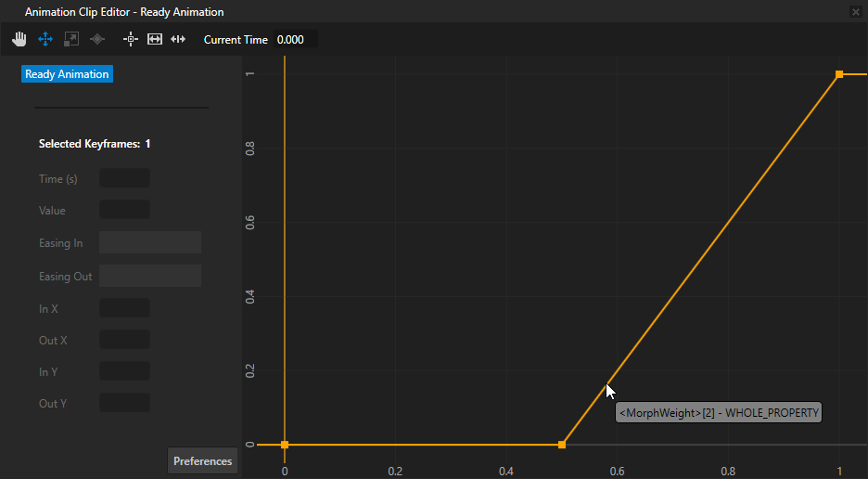868x479 pixels.
Task: Select the Scale keyframes tool
Action: pos(71,39)
